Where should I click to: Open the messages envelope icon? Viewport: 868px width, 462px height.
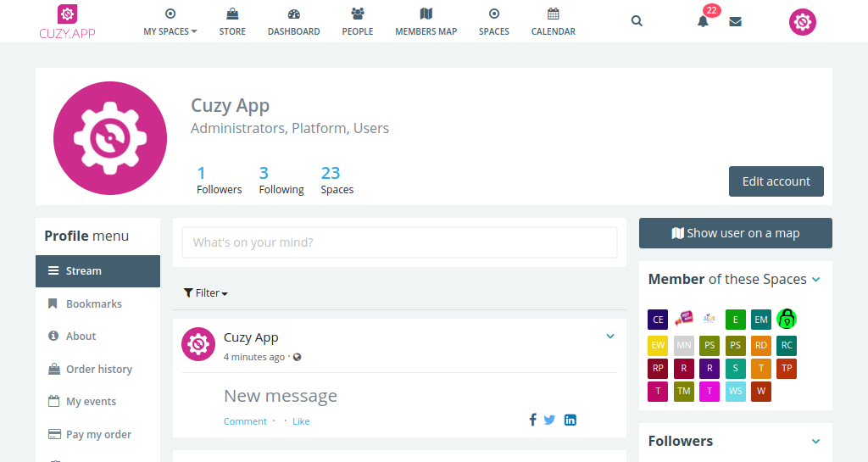tap(735, 21)
